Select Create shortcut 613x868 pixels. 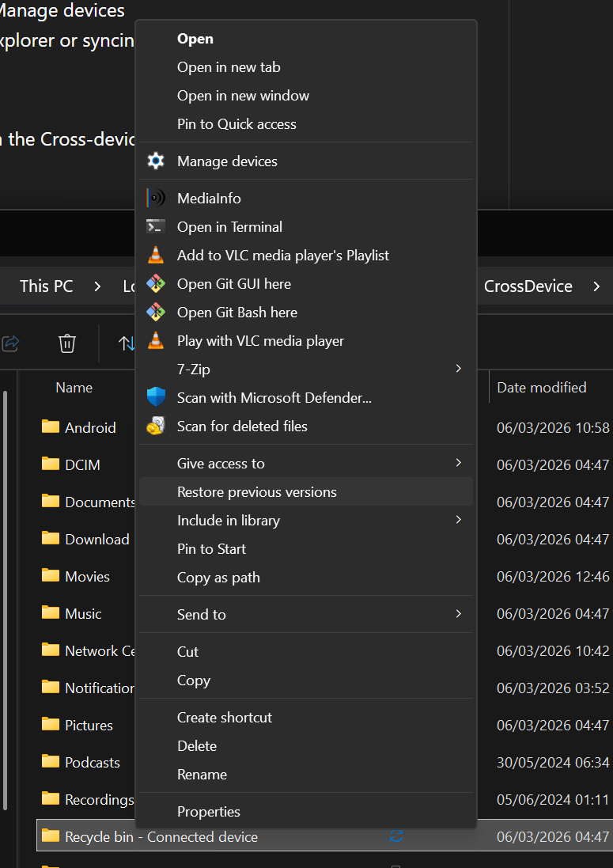(x=306, y=718)
